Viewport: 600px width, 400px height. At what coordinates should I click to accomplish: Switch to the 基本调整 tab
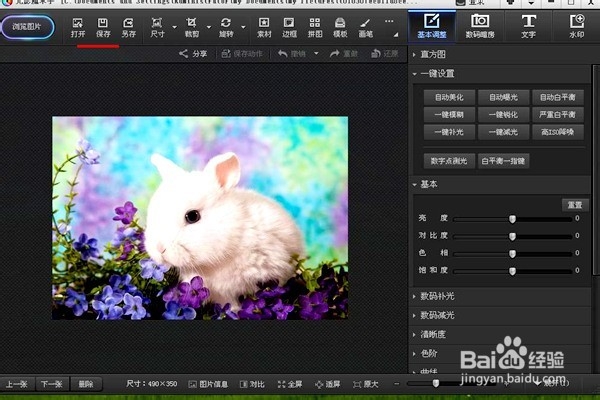(432, 26)
